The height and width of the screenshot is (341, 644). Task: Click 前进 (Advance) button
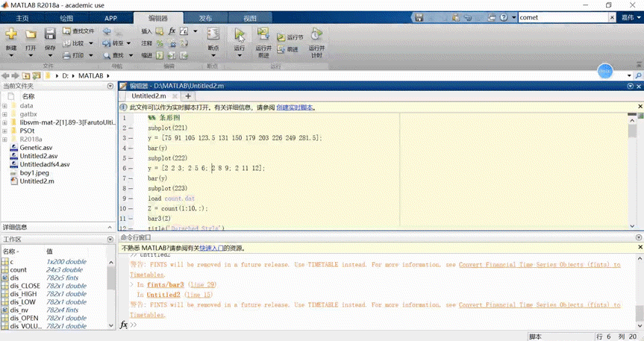tap(287, 49)
